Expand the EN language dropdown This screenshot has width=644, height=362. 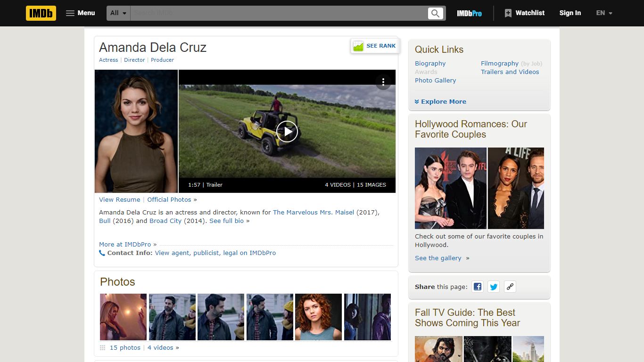tap(604, 13)
